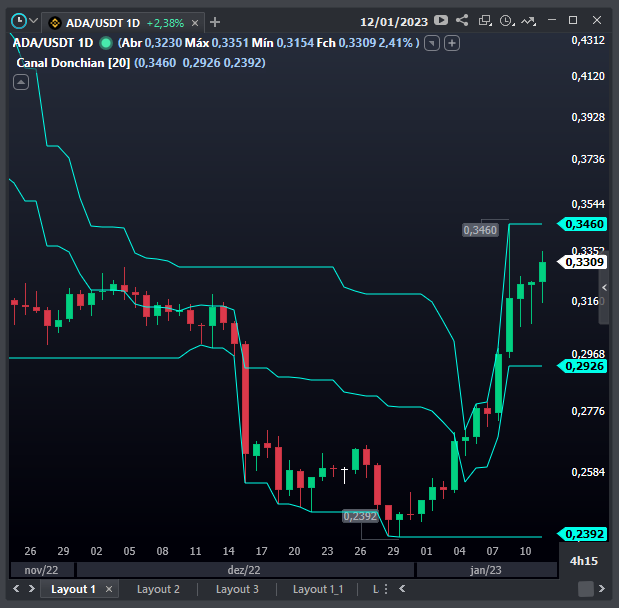Click the detach window icon
The height and width of the screenshot is (608, 619).
point(485,21)
